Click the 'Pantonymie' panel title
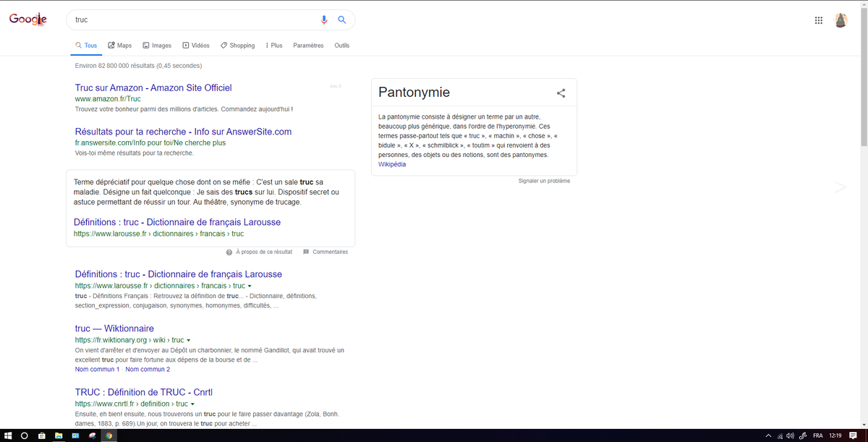Screen dimensions: 868x442 click(414, 93)
